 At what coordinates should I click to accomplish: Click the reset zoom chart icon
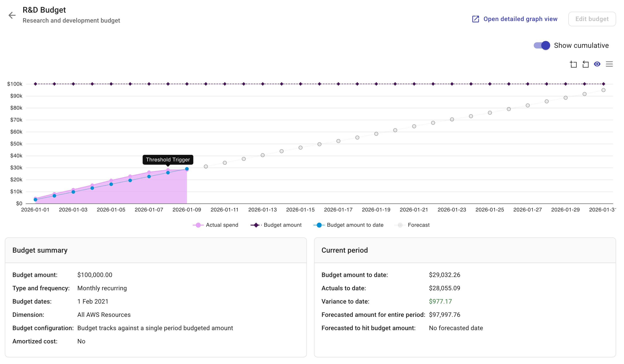[585, 64]
